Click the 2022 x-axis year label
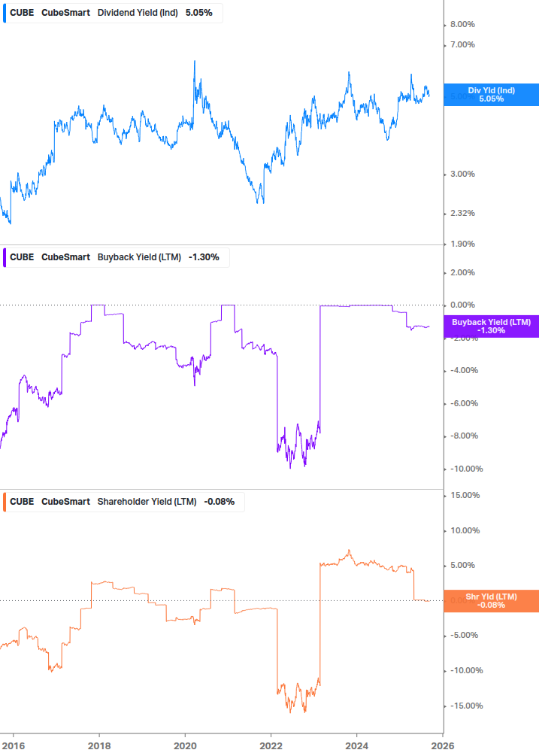Viewport: 539px width, 756px height. 271,746
